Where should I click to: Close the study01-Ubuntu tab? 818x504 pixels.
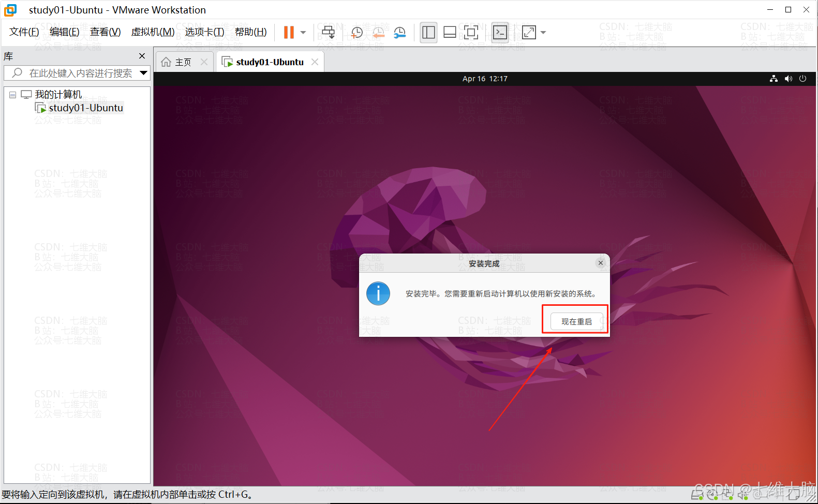[315, 62]
